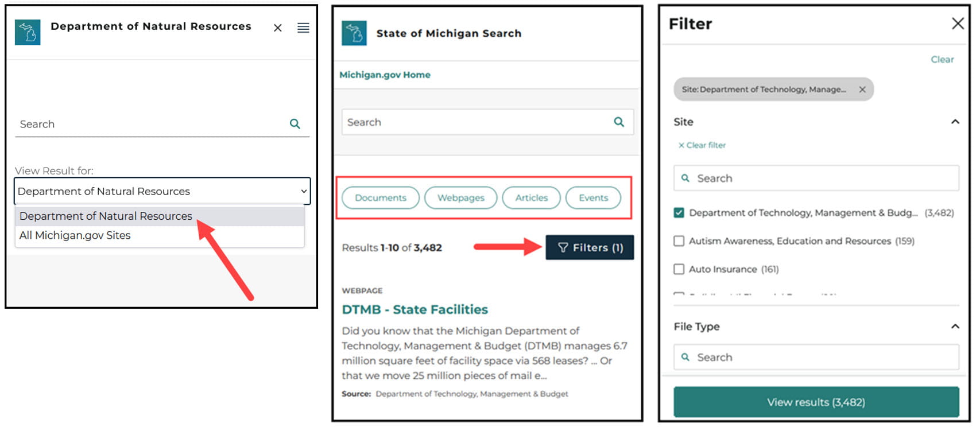Close the Filter panel with the X
Viewport: 980px width, 431px height.
[958, 24]
